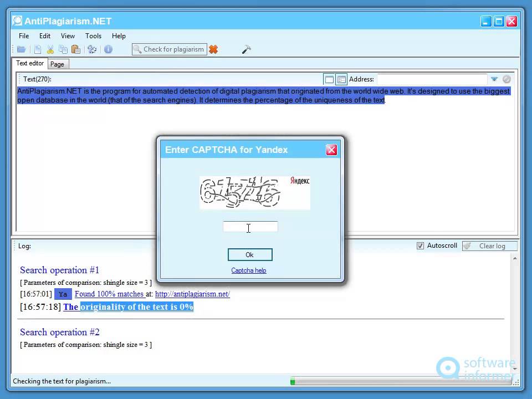Screen dimensions: 532x399
Task: Select the plain view layout icon
Action: tap(329, 79)
